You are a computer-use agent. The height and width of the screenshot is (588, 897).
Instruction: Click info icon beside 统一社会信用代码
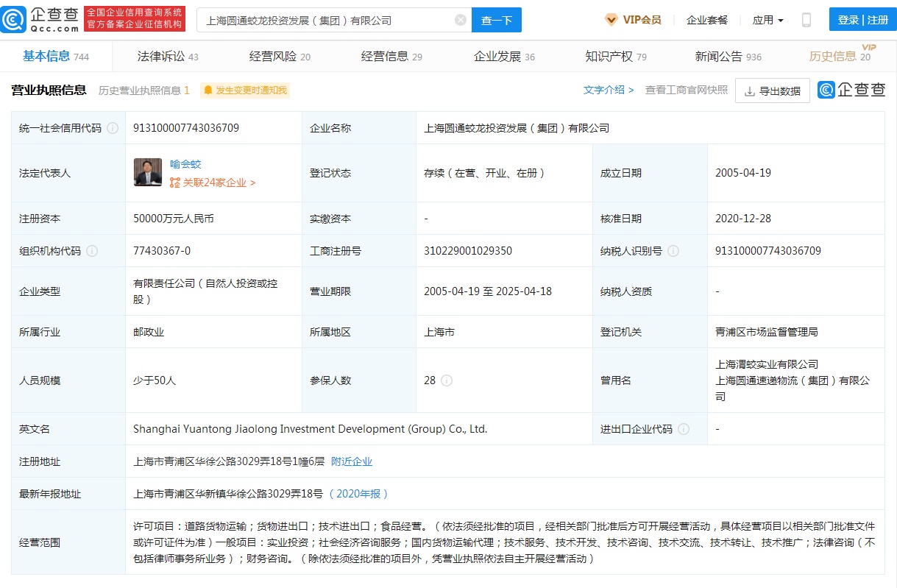[113, 128]
